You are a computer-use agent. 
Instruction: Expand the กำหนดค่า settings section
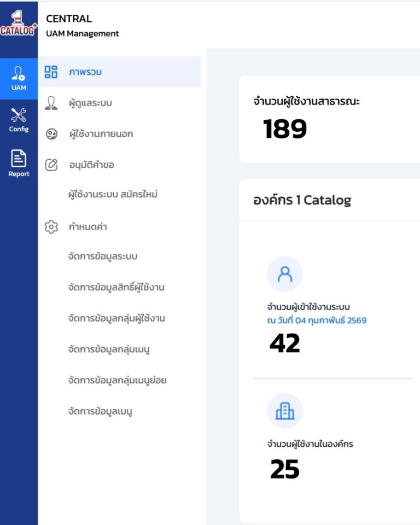click(x=87, y=227)
